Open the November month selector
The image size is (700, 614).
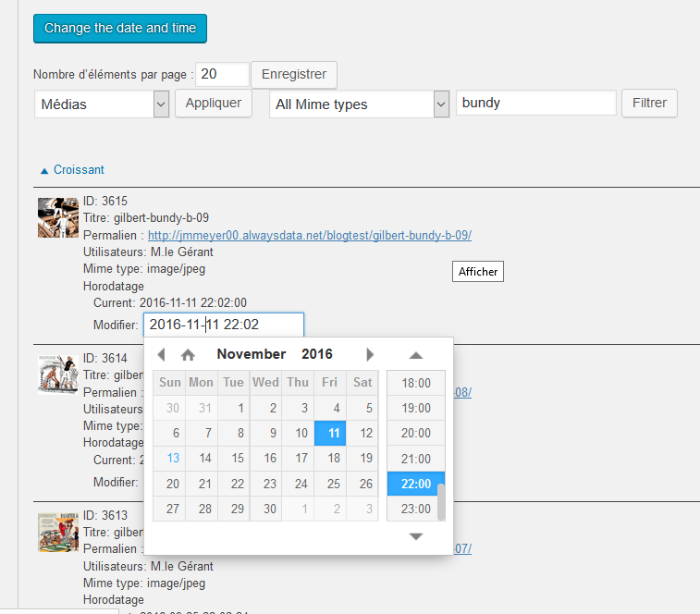tap(252, 354)
